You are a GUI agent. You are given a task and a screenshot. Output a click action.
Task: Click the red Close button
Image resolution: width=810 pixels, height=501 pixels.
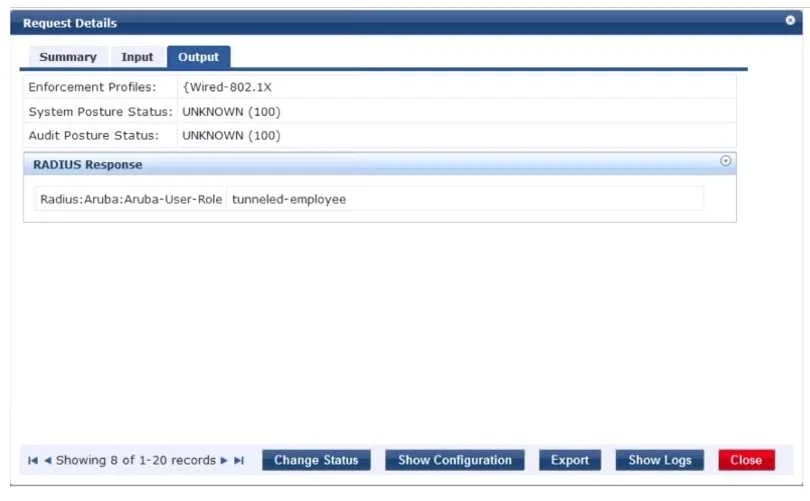746,460
